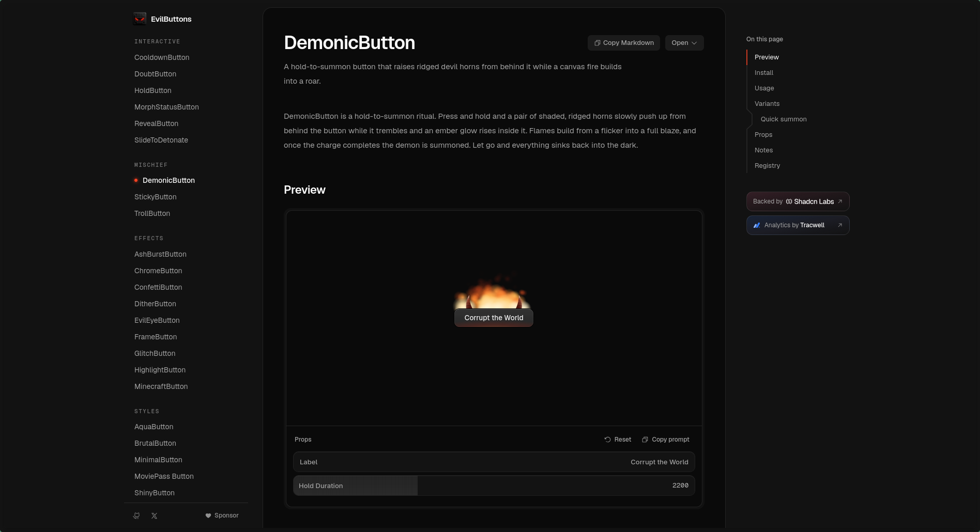Edit the Label input field
Screen dimensions: 980x532
[x=494, y=462]
